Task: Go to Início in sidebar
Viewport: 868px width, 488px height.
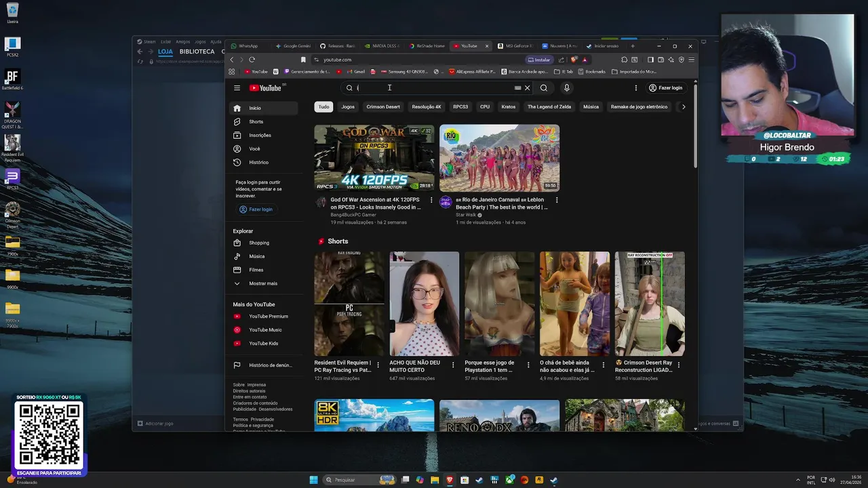Action: coord(263,108)
